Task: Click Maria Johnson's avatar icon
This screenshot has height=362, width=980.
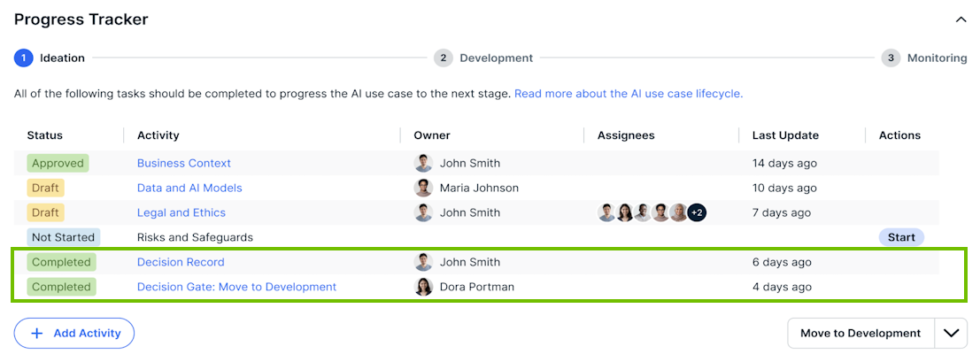Action: click(423, 188)
